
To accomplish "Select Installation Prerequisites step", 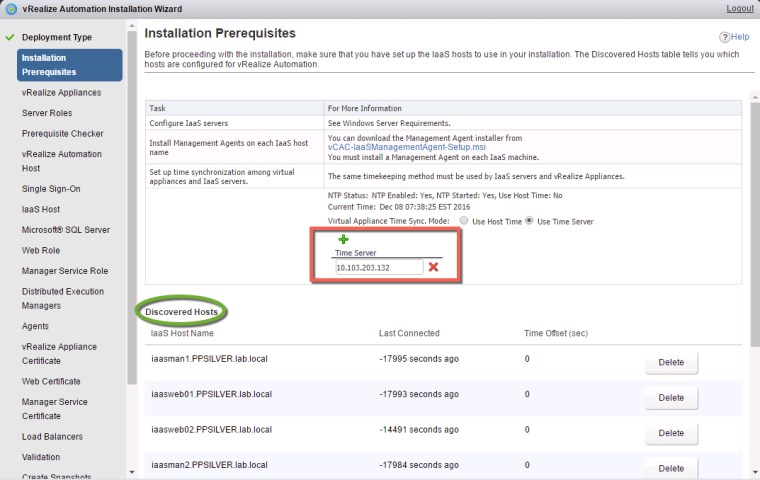I will click(69, 65).
